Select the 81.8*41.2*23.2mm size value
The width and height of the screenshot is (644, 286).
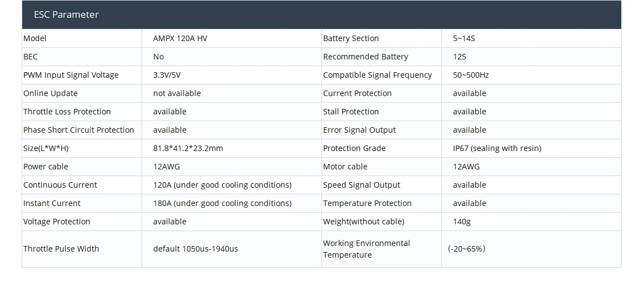point(188,148)
